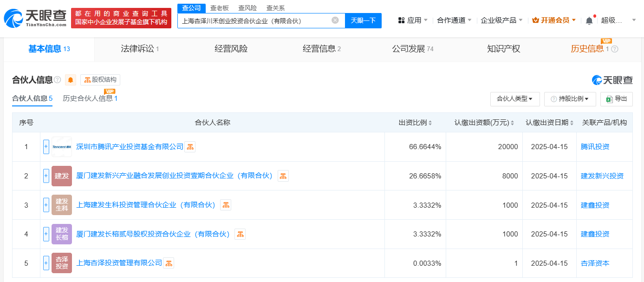
Task: Click the 建发长榕 logo in row 4
Action: [62, 234]
